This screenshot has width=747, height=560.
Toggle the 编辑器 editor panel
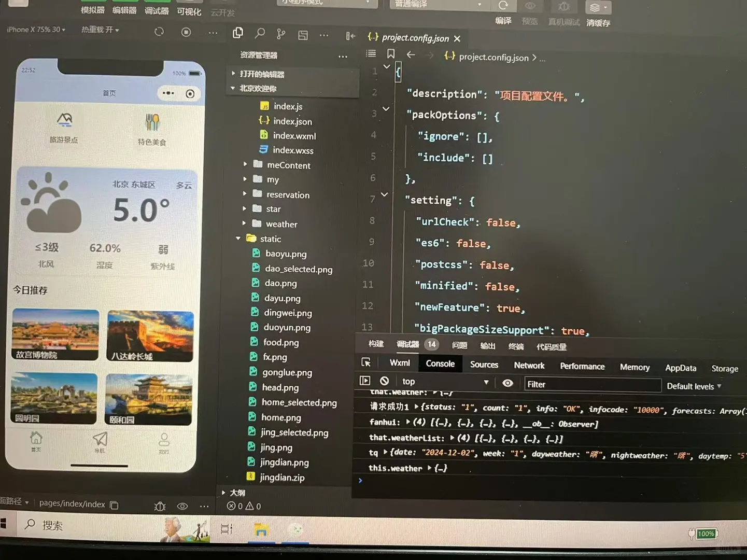[x=124, y=10]
